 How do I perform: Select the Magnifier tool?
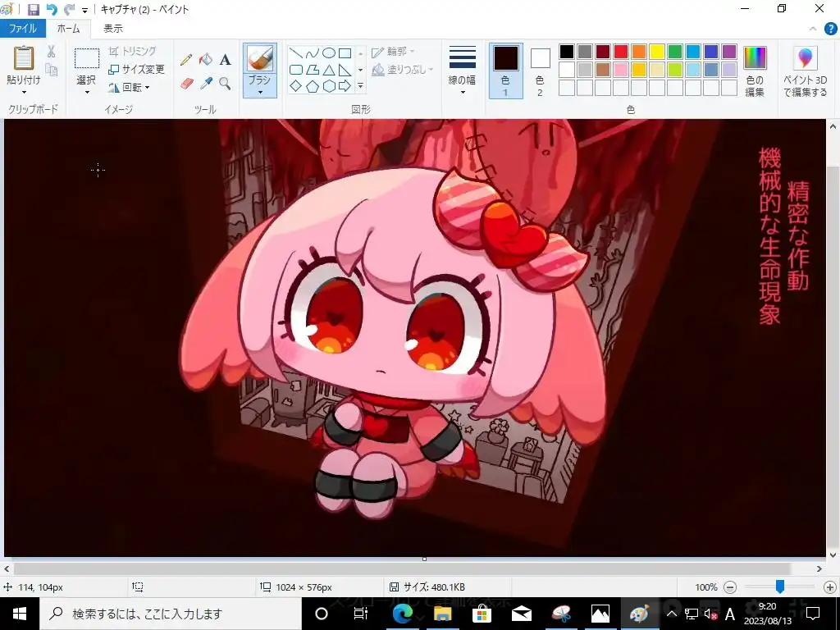(x=226, y=84)
